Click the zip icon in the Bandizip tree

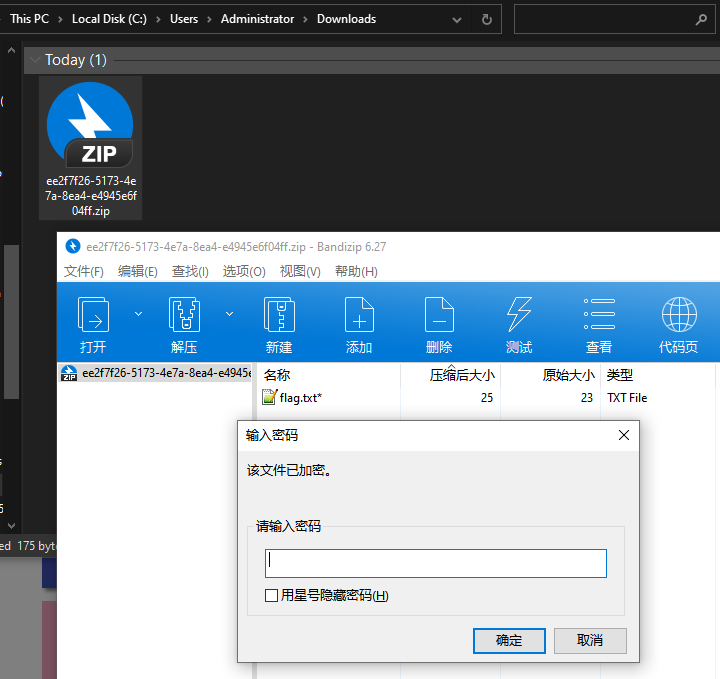click(69, 373)
